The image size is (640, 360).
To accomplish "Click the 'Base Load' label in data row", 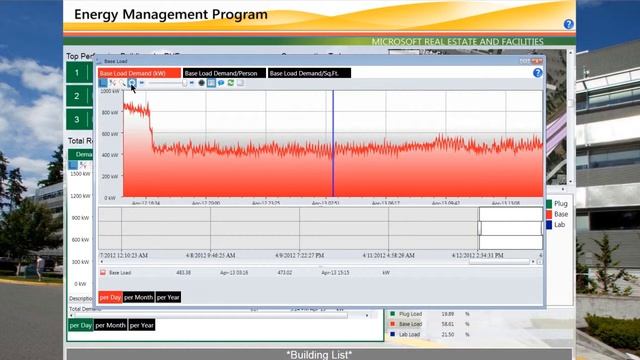I will coord(120,272).
